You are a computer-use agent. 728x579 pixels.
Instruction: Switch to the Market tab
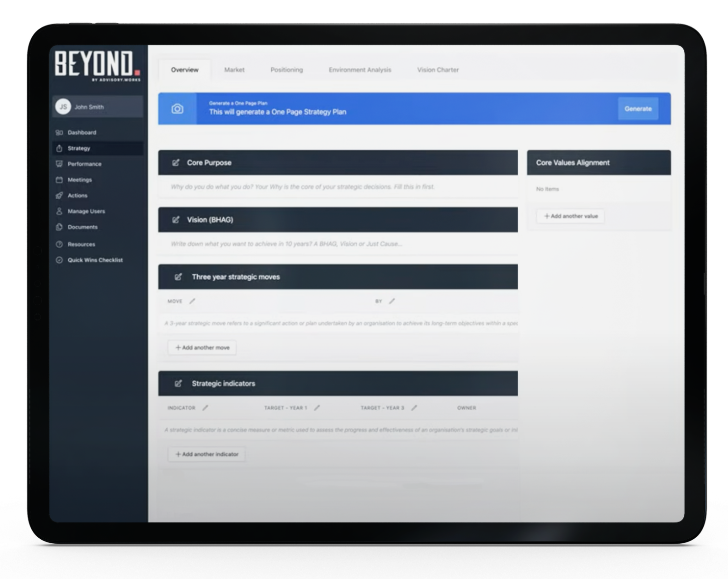[234, 70]
